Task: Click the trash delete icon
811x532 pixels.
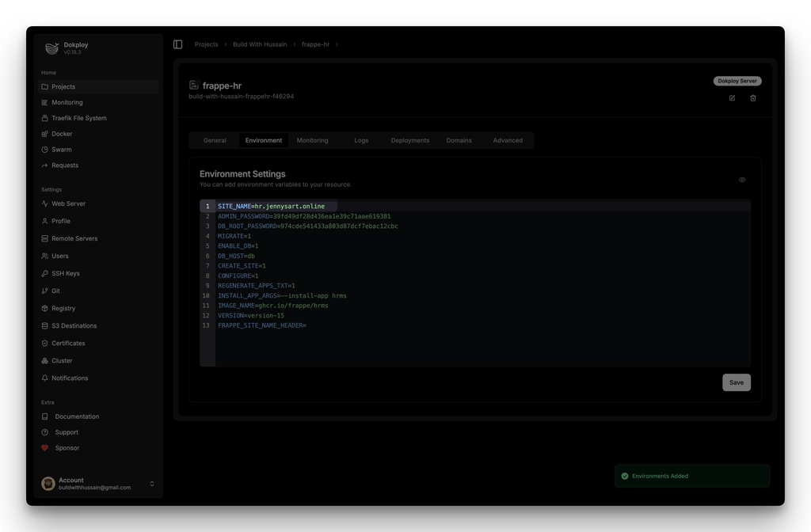Action: tap(753, 98)
